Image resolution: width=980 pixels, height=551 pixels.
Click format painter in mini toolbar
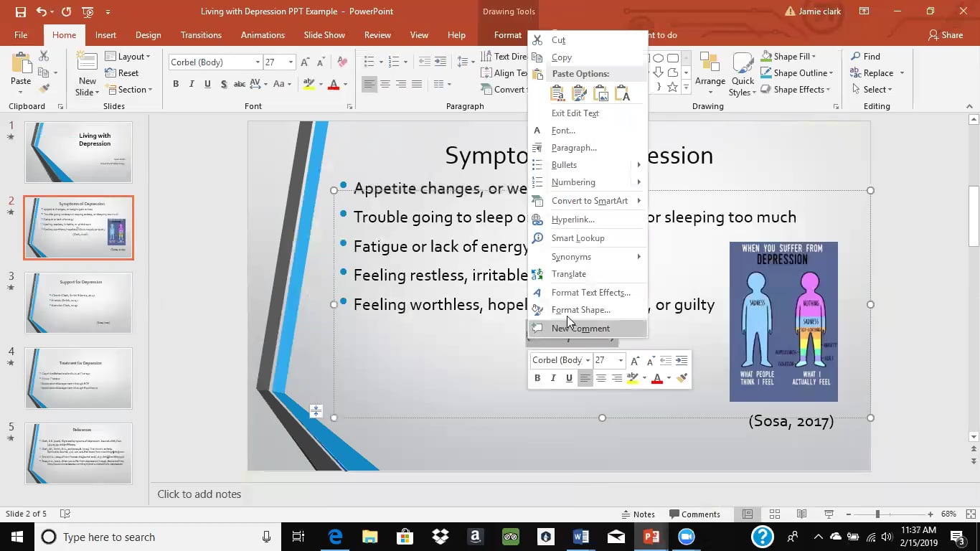682,378
